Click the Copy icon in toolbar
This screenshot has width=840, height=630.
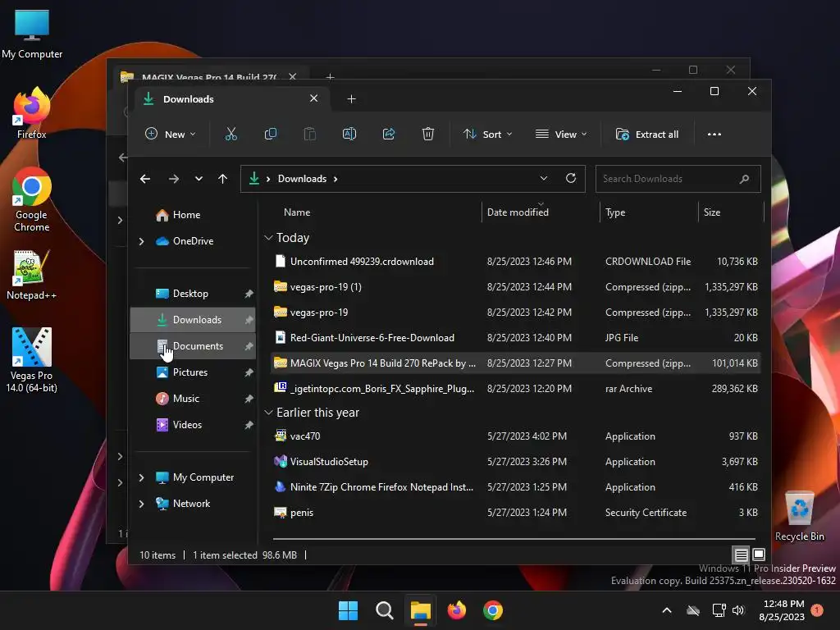point(271,134)
